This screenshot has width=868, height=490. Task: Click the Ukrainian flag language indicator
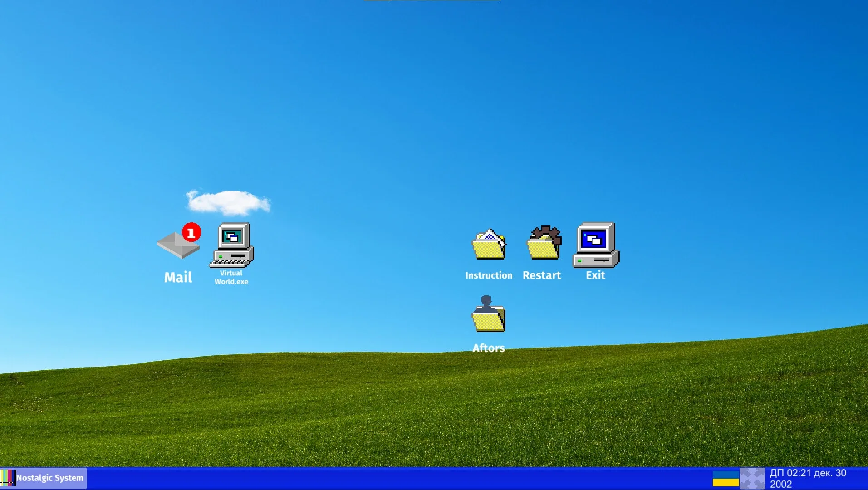click(x=726, y=478)
